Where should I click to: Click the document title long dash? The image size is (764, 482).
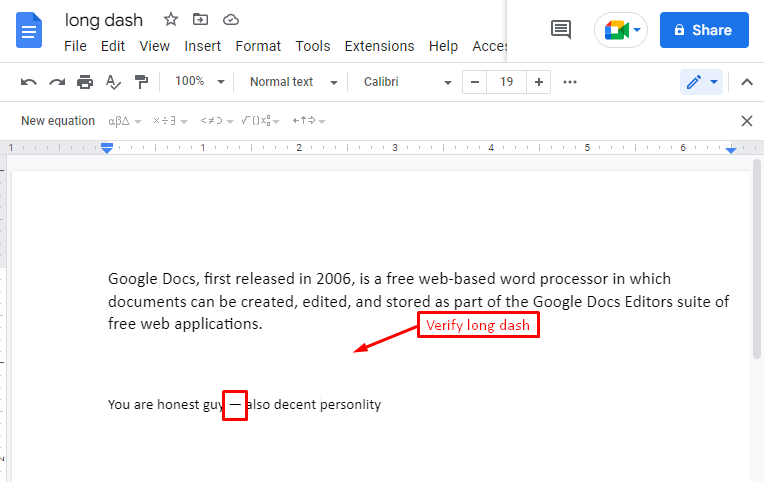(x=104, y=20)
